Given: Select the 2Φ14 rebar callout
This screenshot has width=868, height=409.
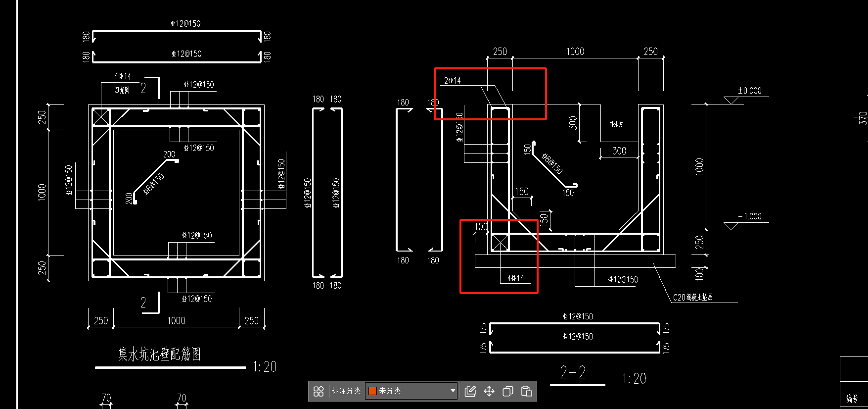Looking at the screenshot, I should (x=452, y=80).
